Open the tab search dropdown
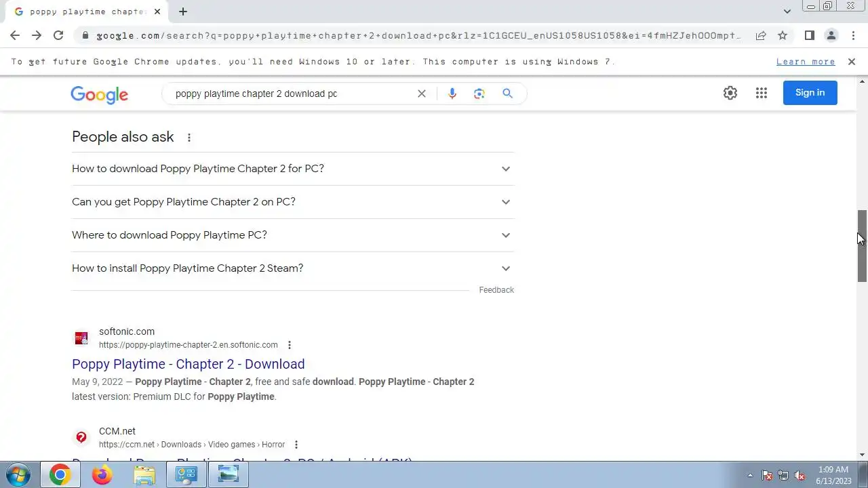The width and height of the screenshot is (868, 488). (x=787, y=11)
